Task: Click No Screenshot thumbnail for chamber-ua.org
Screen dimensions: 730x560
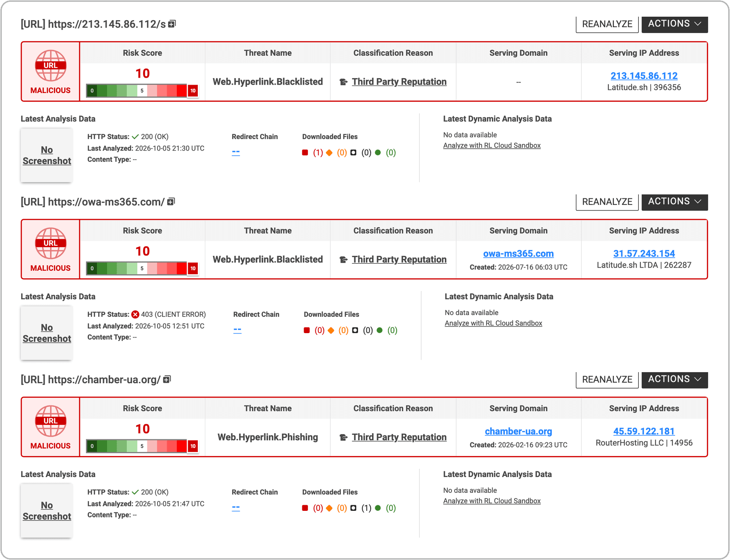Action: (x=47, y=511)
